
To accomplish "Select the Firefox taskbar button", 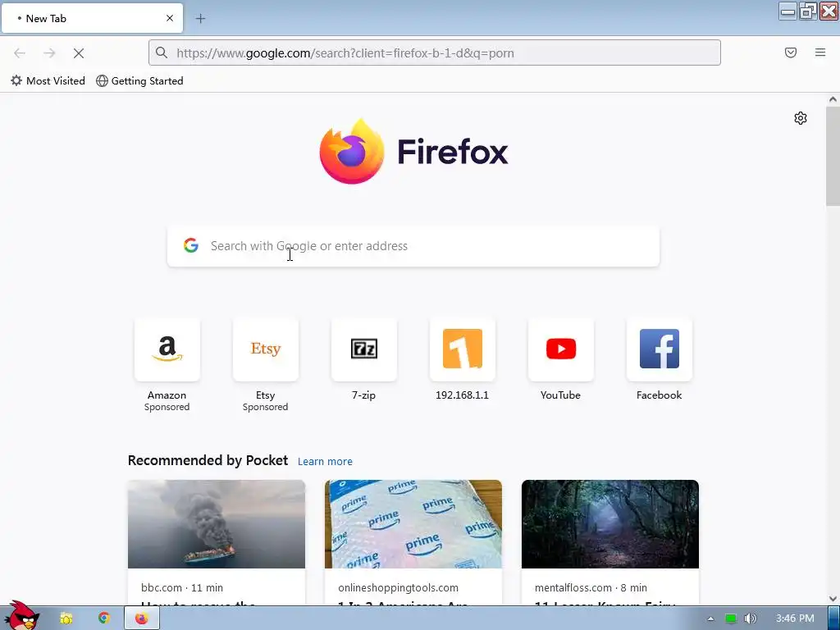I will click(142, 619).
